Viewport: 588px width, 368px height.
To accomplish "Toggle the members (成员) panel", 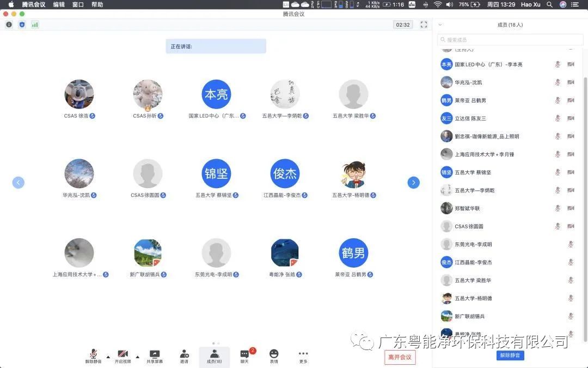I will (x=215, y=357).
